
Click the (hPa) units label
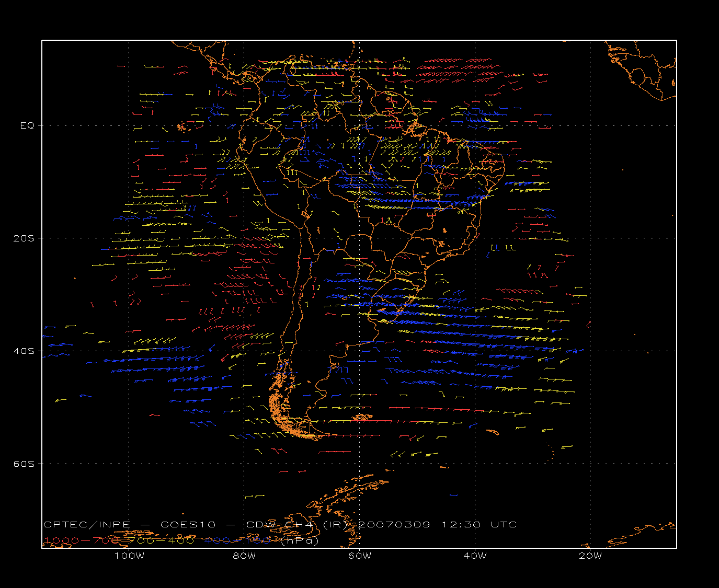[x=300, y=540]
